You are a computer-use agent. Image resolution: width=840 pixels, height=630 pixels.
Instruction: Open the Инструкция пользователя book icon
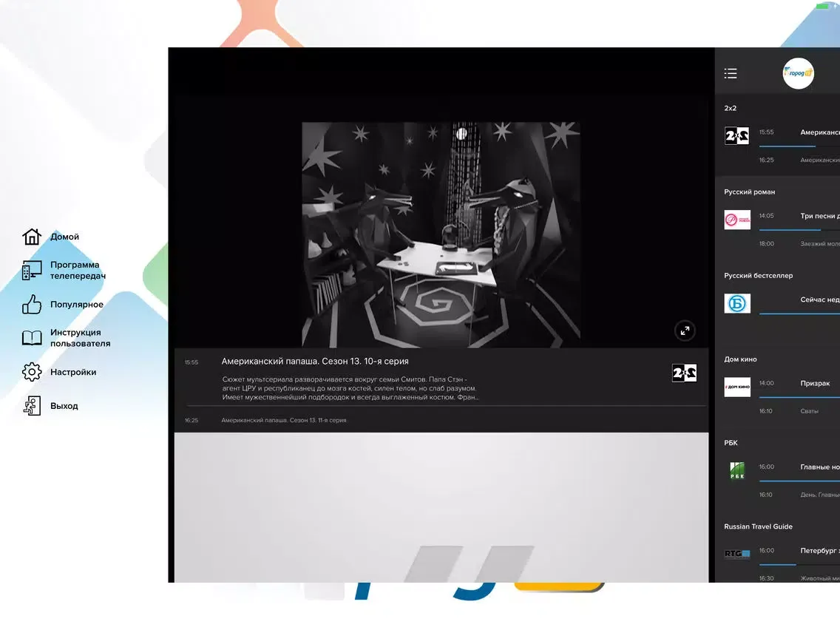[32, 338]
